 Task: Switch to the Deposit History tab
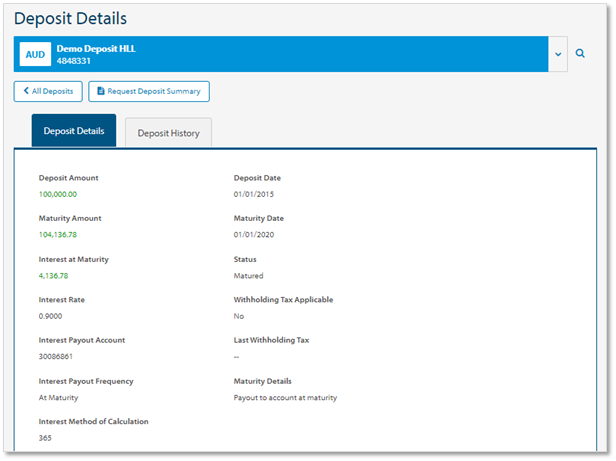click(168, 133)
